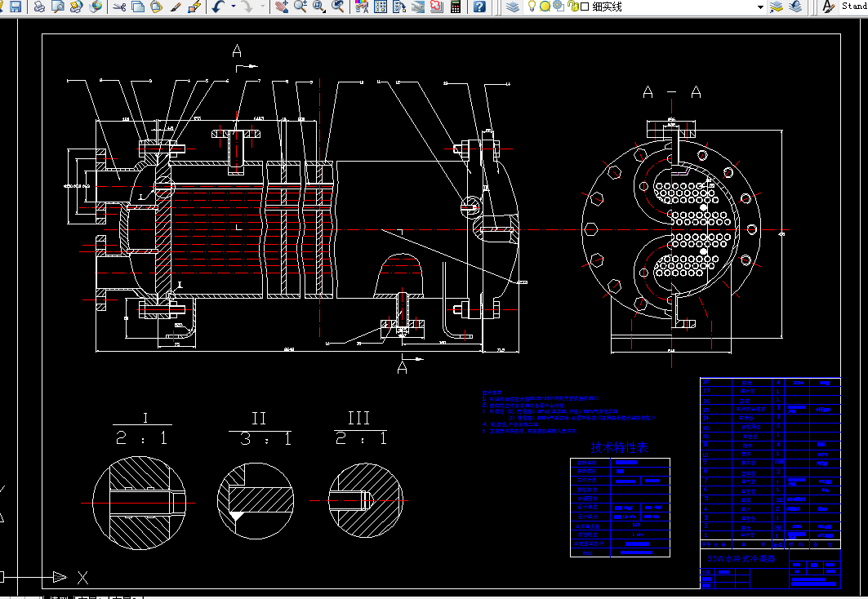868x599 pixels.
Task: Click the scissors Cut icon
Action: click(119, 7)
